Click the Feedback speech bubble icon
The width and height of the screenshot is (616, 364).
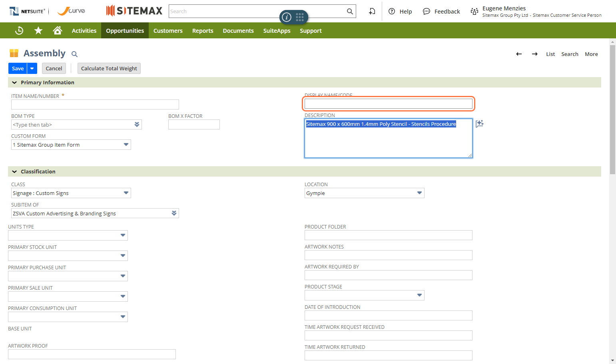click(x=427, y=11)
